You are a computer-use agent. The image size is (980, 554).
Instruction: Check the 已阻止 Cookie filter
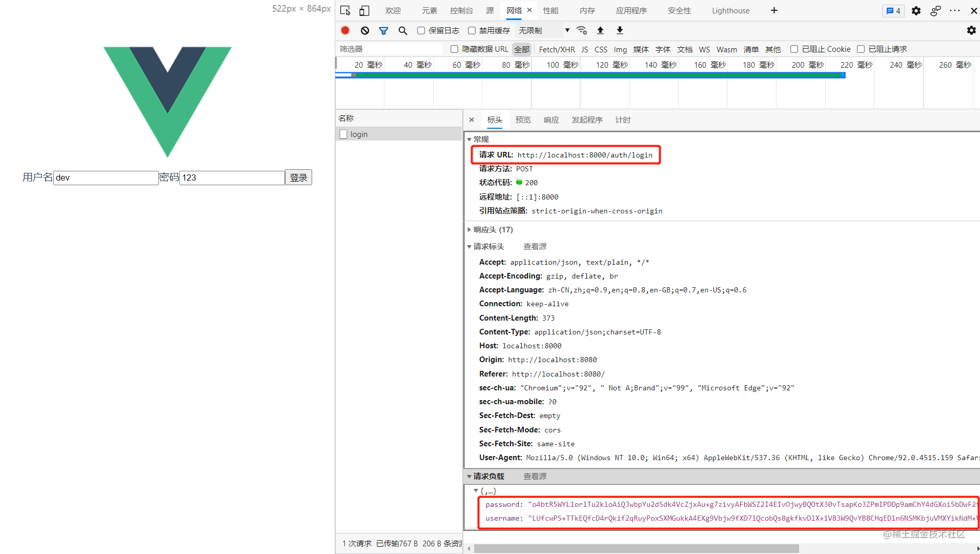pyautogui.click(x=794, y=49)
